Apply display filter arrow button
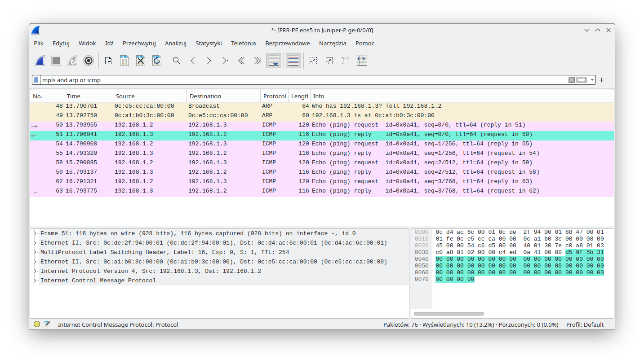644x364 pixels. pyautogui.click(x=582, y=80)
